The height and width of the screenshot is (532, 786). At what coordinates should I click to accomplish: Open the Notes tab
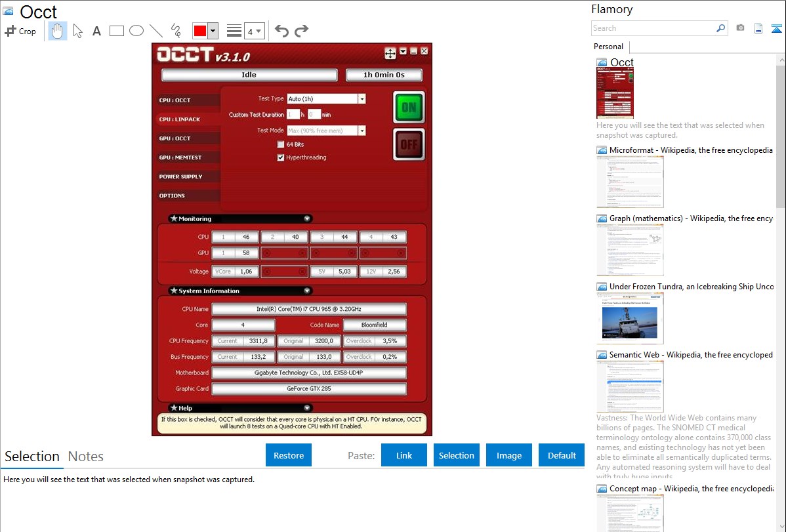[x=86, y=457]
